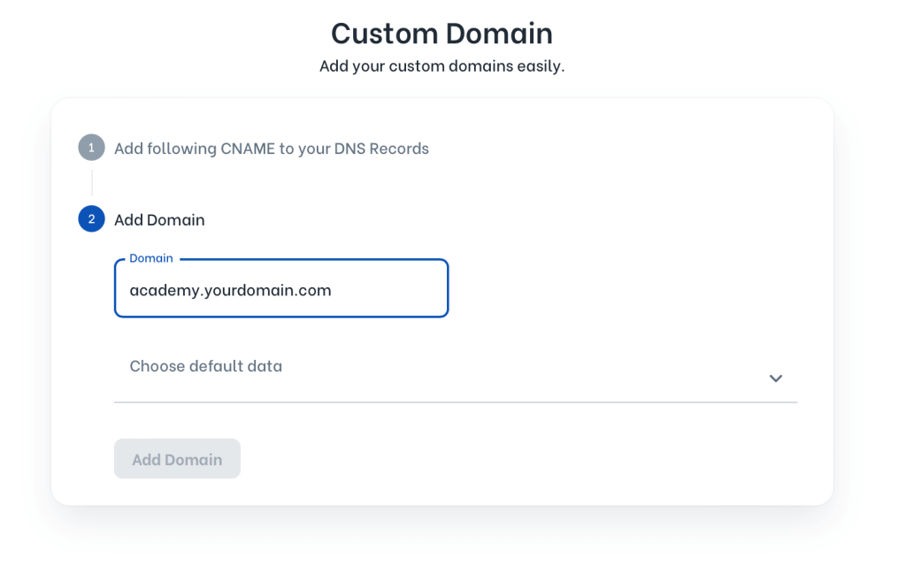This screenshot has width=906, height=588.
Task: Click the step 1 number circle
Action: point(91,148)
